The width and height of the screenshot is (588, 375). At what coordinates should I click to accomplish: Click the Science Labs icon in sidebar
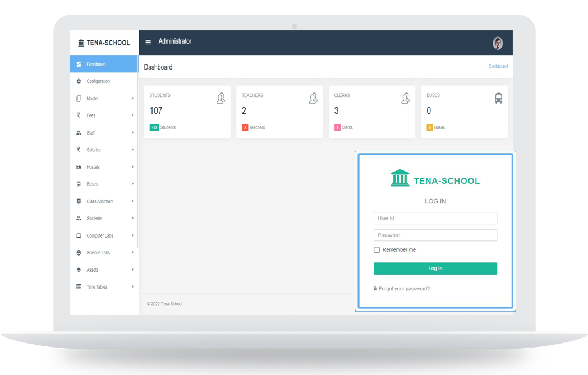[x=79, y=253]
